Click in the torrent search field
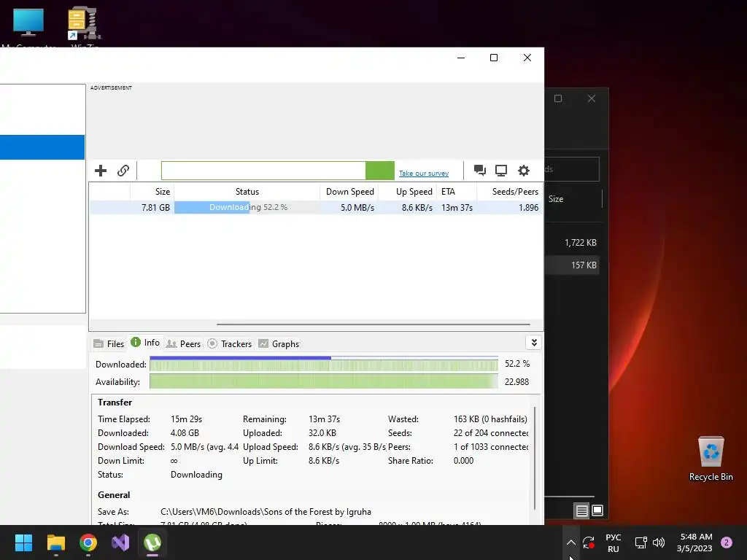This screenshot has height=560, width=747. pyautogui.click(x=263, y=171)
